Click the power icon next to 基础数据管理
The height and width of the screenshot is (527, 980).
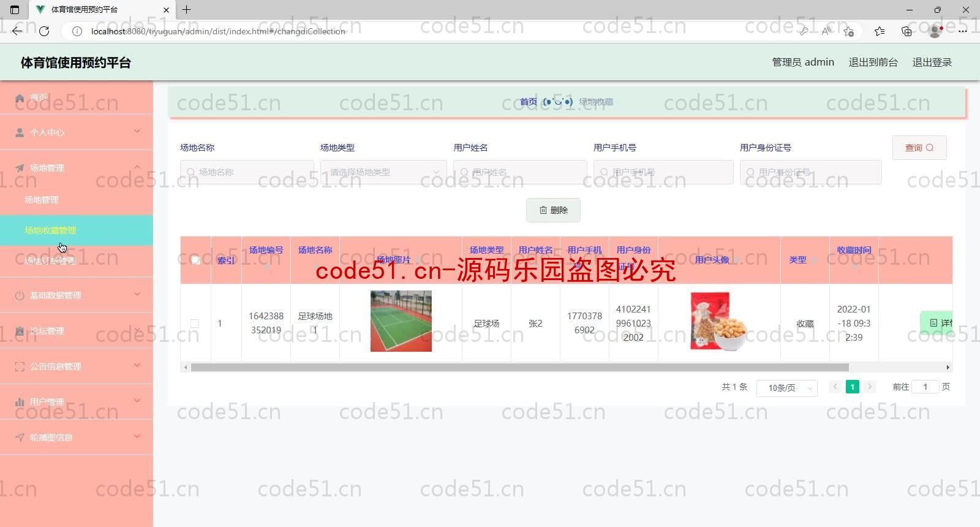click(x=20, y=295)
